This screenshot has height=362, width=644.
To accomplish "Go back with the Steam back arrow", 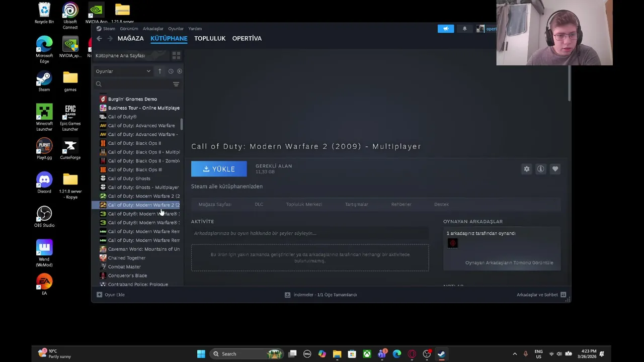I will click(x=99, y=39).
